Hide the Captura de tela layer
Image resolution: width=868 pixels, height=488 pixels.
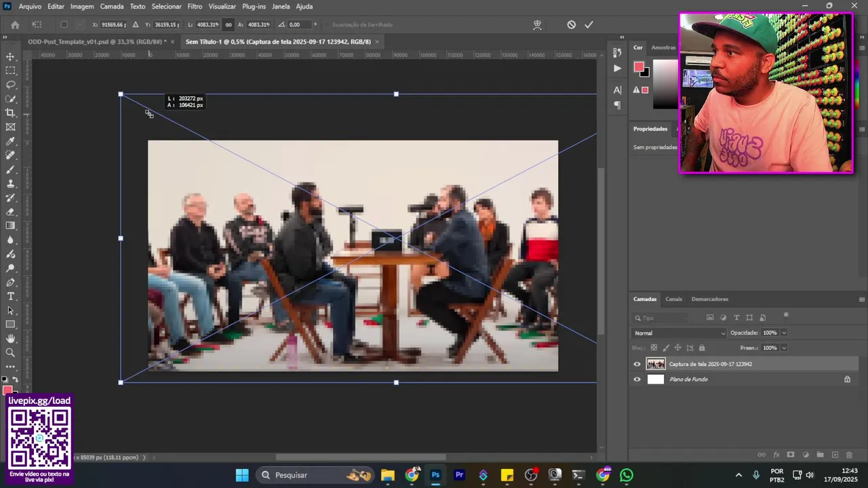tap(637, 364)
